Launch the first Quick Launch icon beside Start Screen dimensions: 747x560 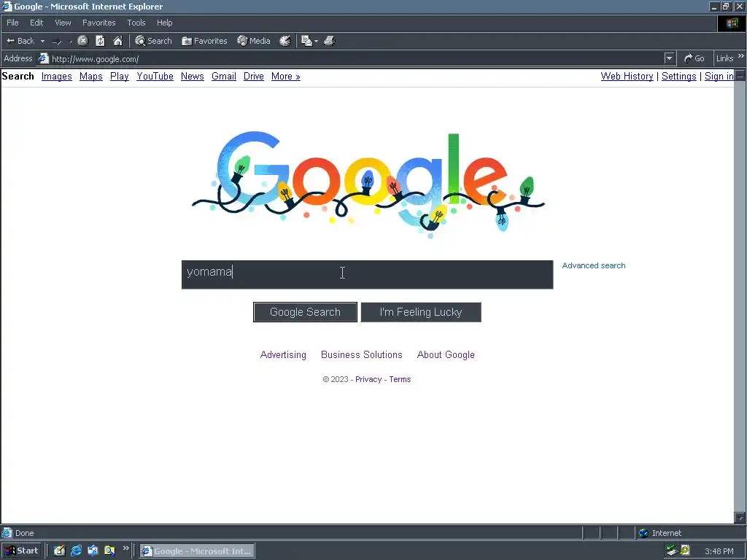59,551
